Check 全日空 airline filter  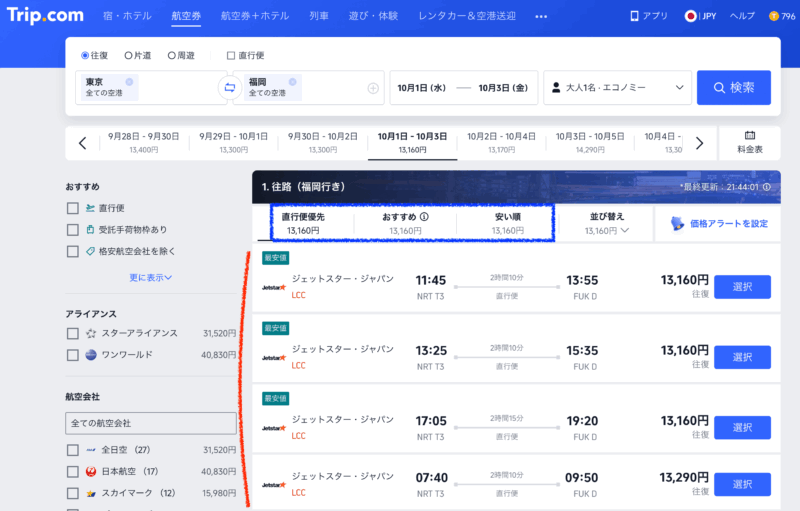click(x=72, y=450)
